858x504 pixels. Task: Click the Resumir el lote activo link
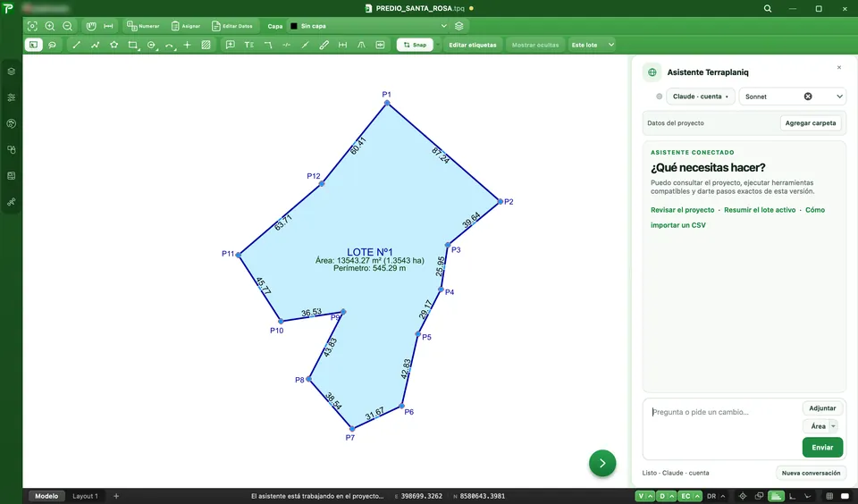coord(760,210)
